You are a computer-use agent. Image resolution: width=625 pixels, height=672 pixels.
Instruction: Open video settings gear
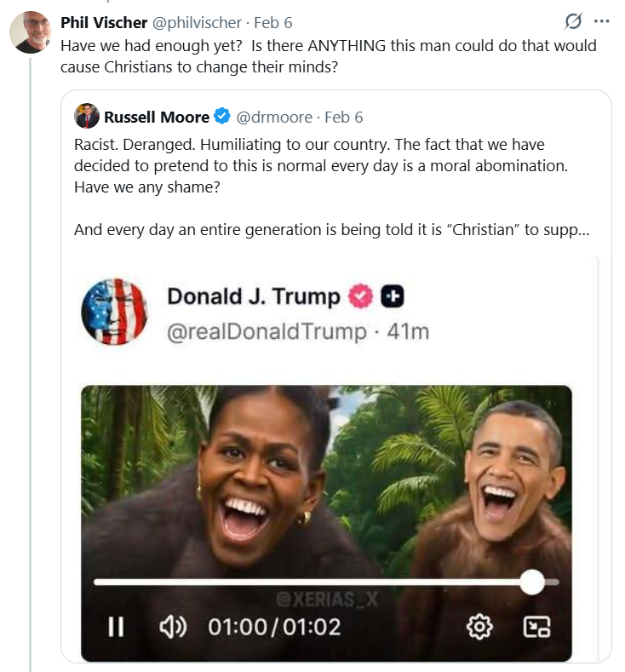[x=480, y=628]
